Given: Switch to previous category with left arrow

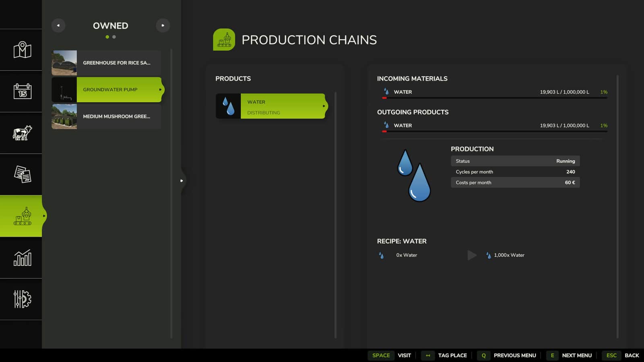Looking at the screenshot, I should pos(58,25).
